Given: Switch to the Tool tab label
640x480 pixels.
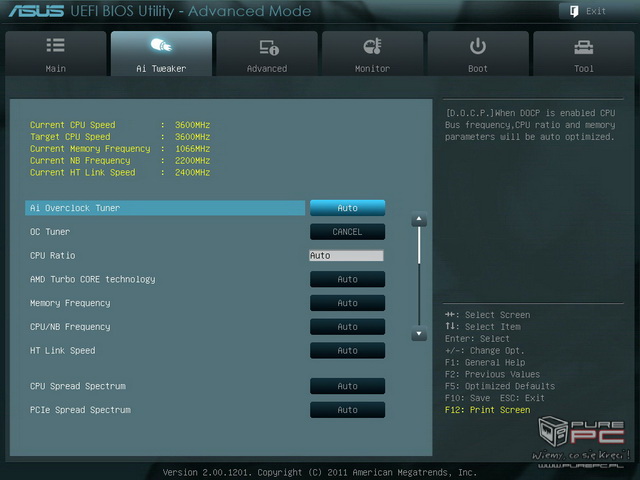Looking at the screenshot, I should click(x=584, y=69).
